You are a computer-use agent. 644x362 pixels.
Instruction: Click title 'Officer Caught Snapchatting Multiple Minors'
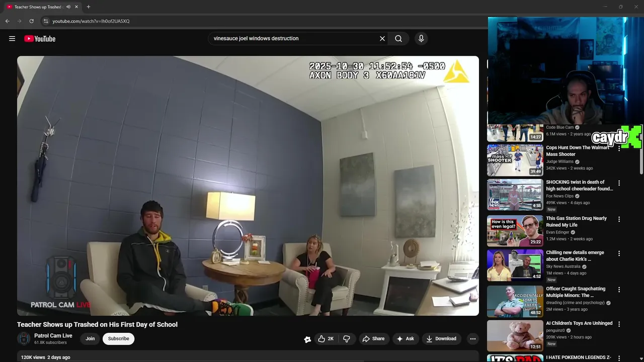pos(576,292)
